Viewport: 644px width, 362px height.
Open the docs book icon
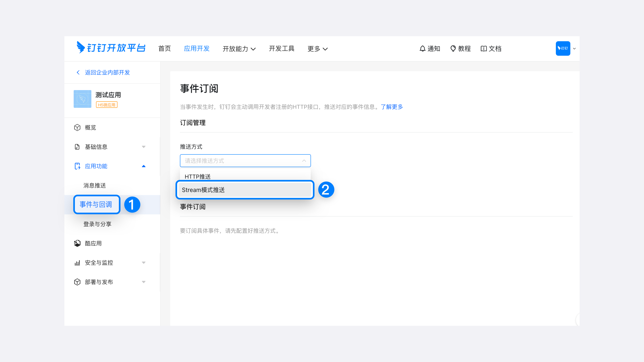pyautogui.click(x=484, y=48)
